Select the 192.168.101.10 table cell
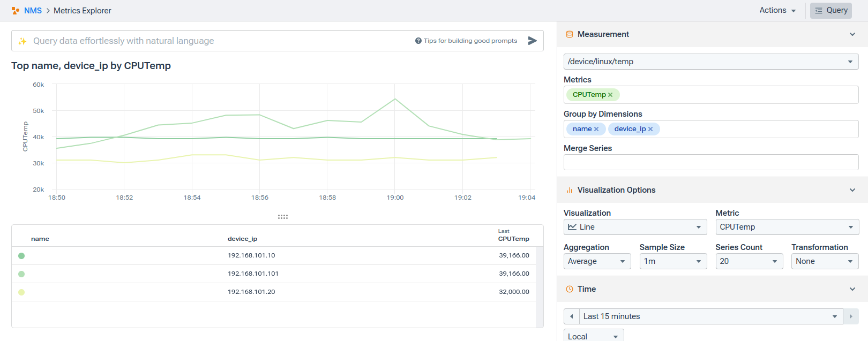The height and width of the screenshot is (341, 868). [251, 255]
